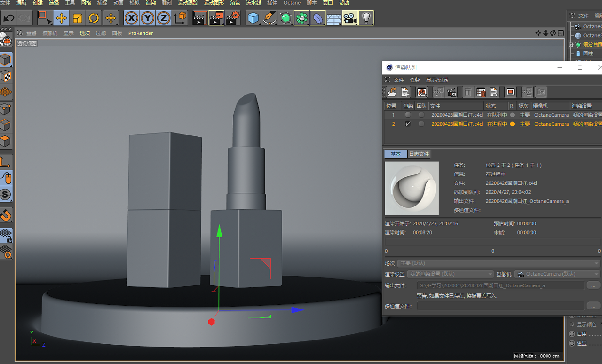Screen dimensions: 602x364
Task: Open the 窗口 menu
Action: [x=328, y=3]
